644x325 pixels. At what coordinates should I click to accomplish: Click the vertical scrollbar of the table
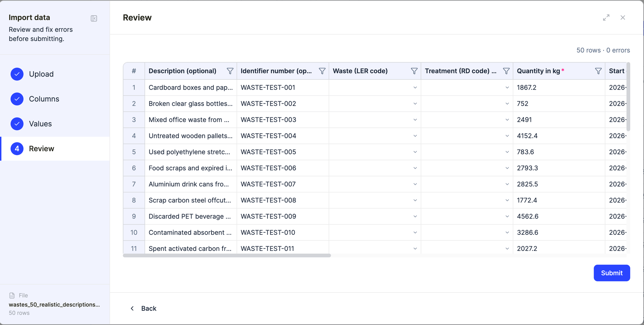coord(628,97)
